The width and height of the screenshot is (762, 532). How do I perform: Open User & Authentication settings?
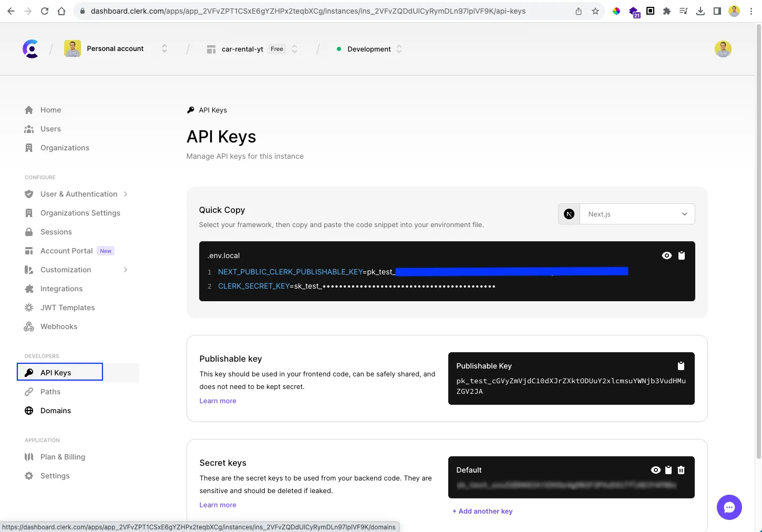79,194
